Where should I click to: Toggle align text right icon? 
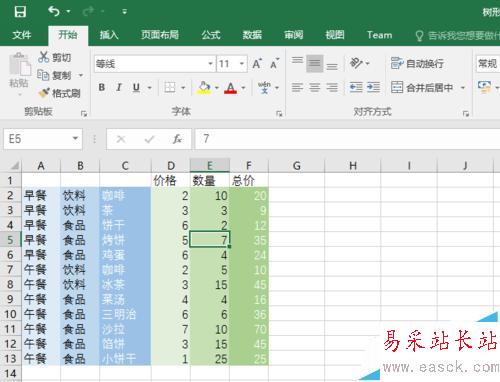pyautogui.click(x=332, y=88)
